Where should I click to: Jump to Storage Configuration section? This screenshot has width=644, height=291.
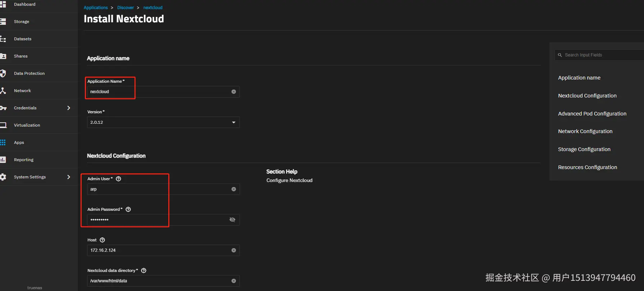pyautogui.click(x=584, y=149)
